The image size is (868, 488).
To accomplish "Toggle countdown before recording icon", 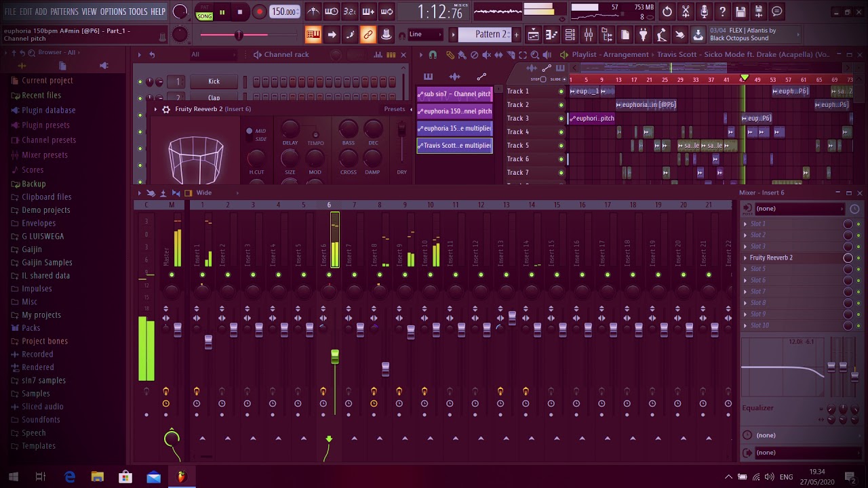I will [x=349, y=12].
